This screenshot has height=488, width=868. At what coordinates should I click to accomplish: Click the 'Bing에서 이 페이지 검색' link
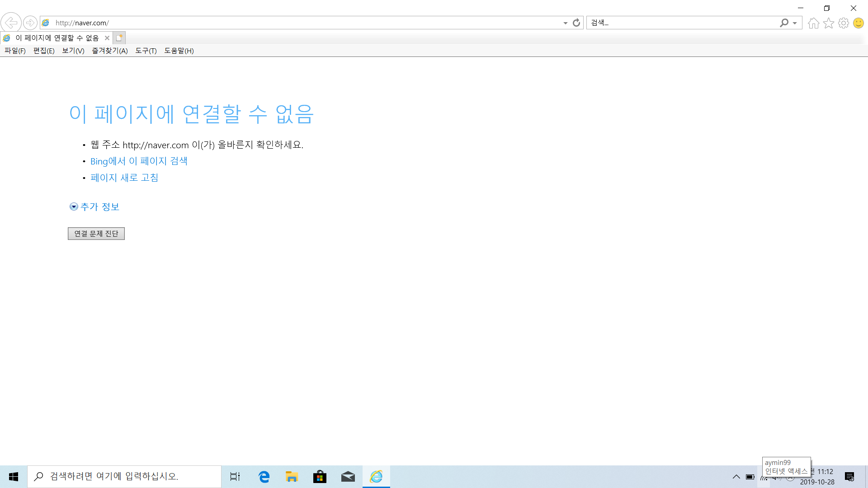pyautogui.click(x=139, y=161)
